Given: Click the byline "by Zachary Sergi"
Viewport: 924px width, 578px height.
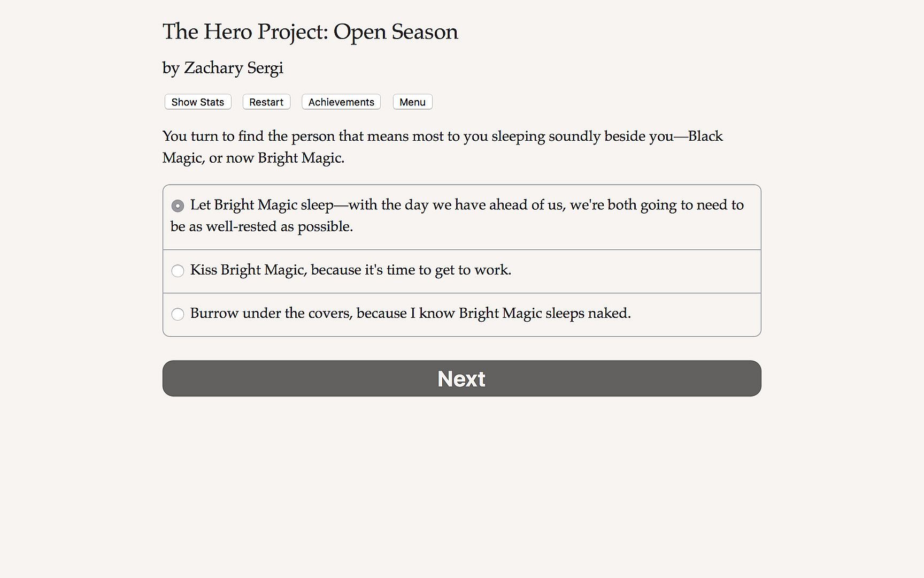Looking at the screenshot, I should pos(222,68).
